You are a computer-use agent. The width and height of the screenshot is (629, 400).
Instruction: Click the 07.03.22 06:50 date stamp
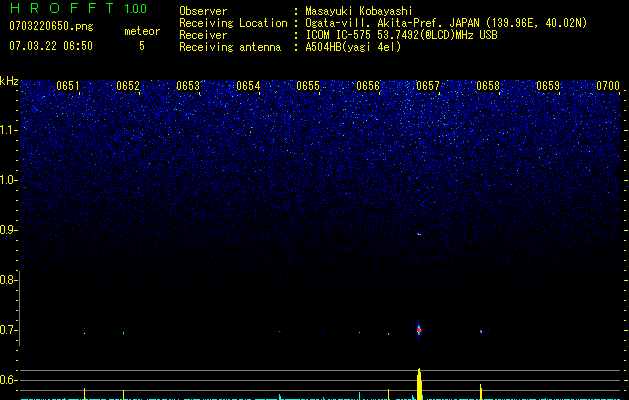pyautogui.click(x=50, y=46)
